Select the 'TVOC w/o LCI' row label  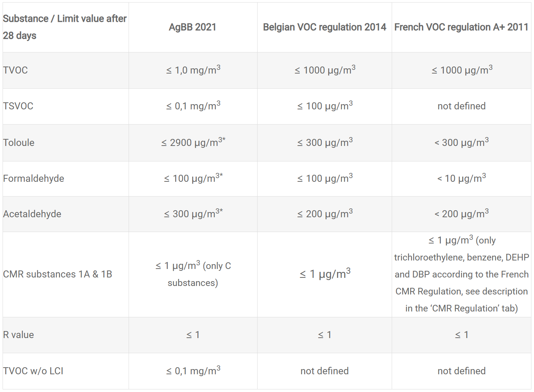pos(33,371)
